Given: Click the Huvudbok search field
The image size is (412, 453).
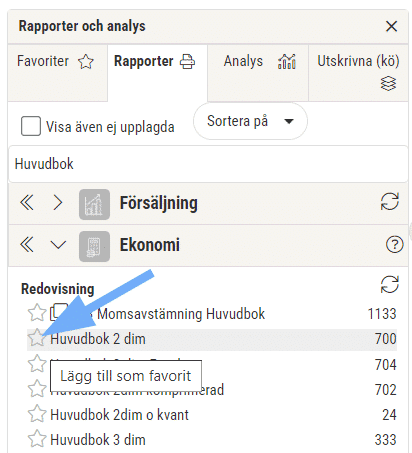Looking at the screenshot, I should click(x=208, y=164).
